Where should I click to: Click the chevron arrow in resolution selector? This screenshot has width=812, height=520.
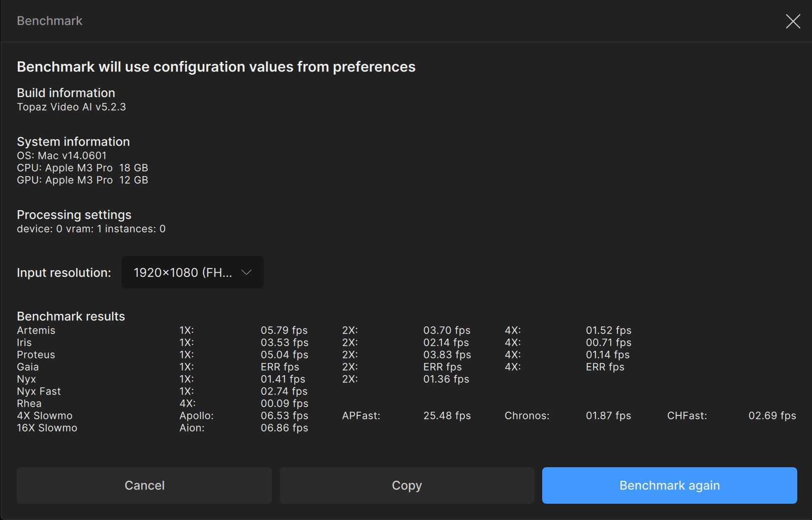coord(246,272)
